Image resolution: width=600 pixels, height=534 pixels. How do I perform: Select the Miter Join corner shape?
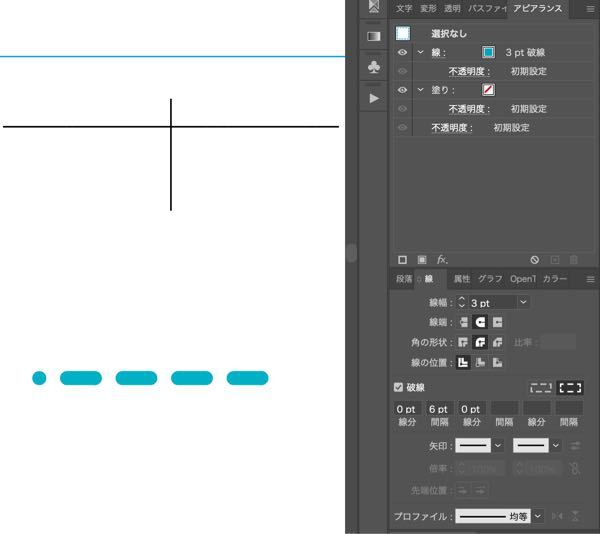463,342
